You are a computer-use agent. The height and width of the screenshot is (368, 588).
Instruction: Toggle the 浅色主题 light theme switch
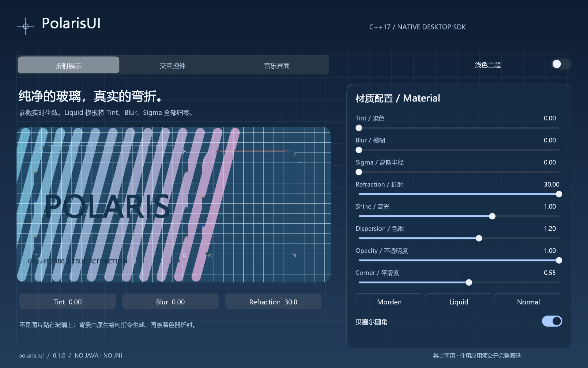point(561,64)
